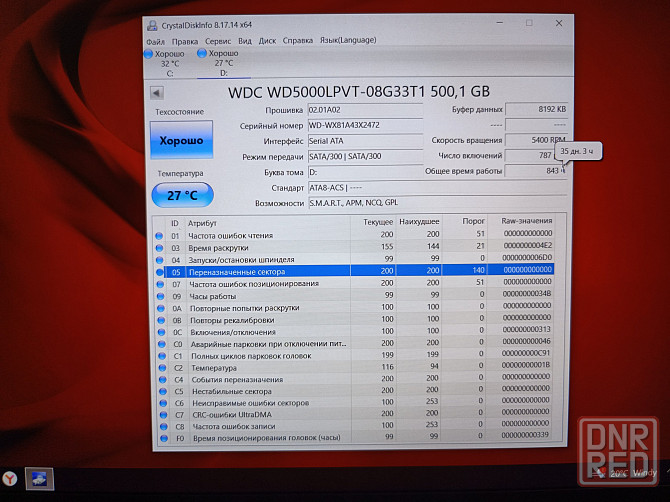This screenshot has width=670, height=502.
Task: Open the Диск menu
Action: point(267,41)
